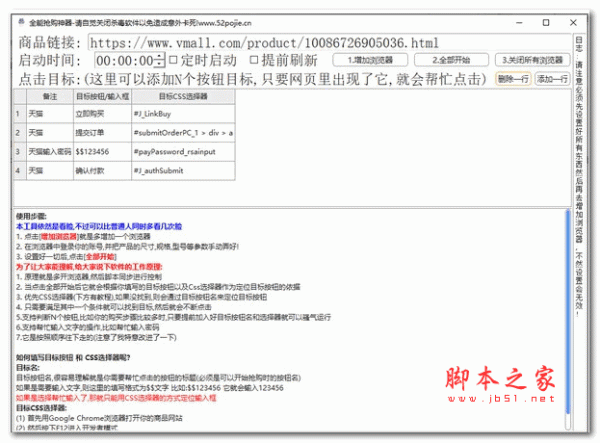The height and width of the screenshot is (443, 600).
Task: Click the 1.增加浏览器 button
Action: (x=370, y=60)
